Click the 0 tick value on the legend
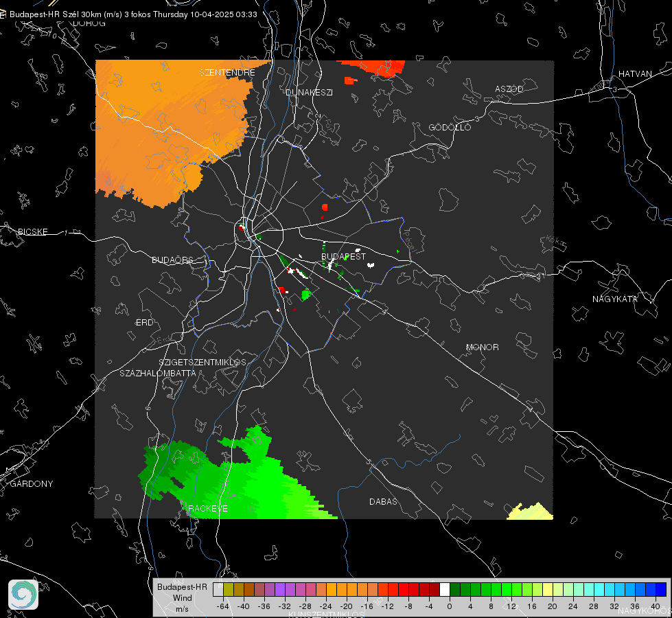The height and width of the screenshot is (618, 672). [x=450, y=606]
